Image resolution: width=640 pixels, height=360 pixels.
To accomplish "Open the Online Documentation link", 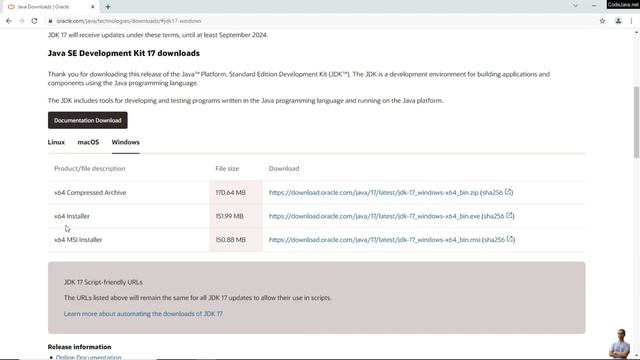I will pyautogui.click(x=89, y=357).
